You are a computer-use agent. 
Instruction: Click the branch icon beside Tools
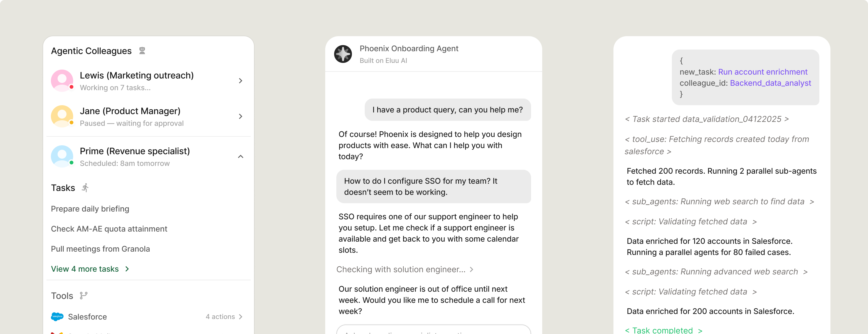click(x=83, y=296)
